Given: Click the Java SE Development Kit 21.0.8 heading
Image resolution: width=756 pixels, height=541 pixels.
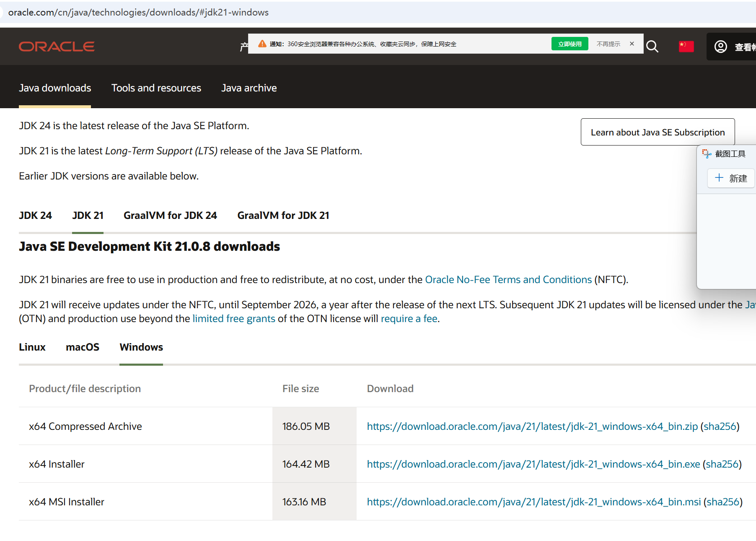Looking at the screenshot, I should (149, 247).
